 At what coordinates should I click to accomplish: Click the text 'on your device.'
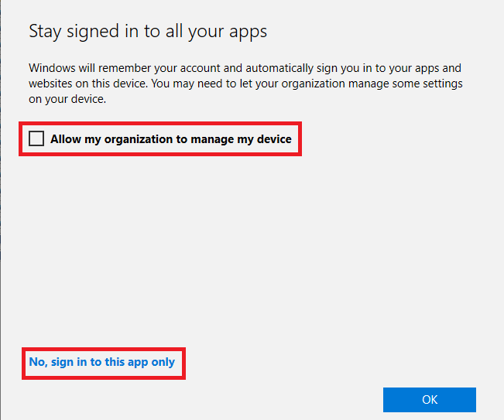pyautogui.click(x=67, y=99)
